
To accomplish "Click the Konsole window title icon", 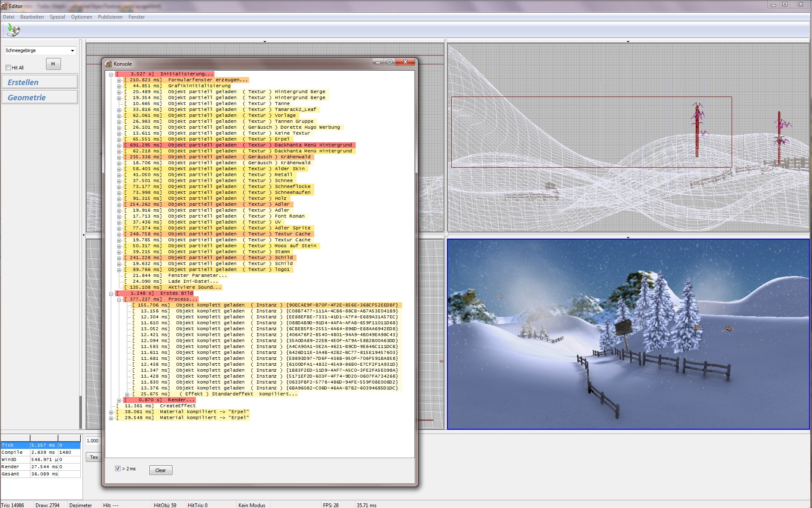I will click(109, 64).
